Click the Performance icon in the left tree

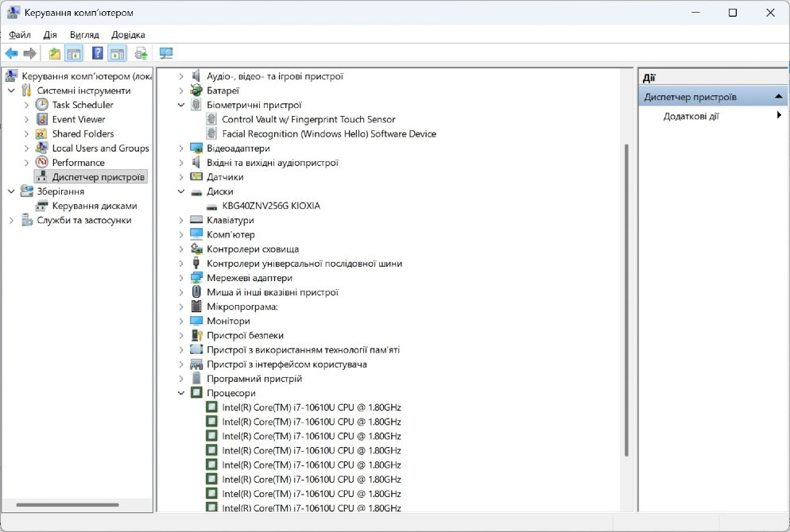tap(42, 163)
